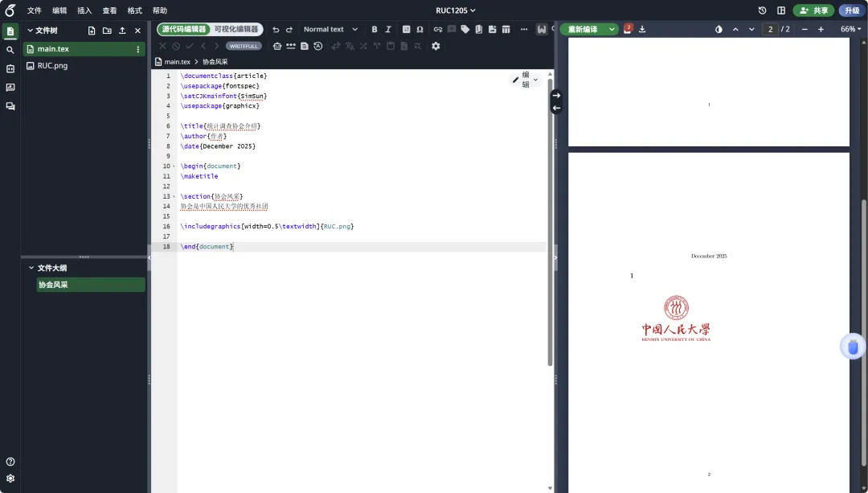Click the 共享 share button
This screenshot has width=868, height=493.
click(813, 10)
